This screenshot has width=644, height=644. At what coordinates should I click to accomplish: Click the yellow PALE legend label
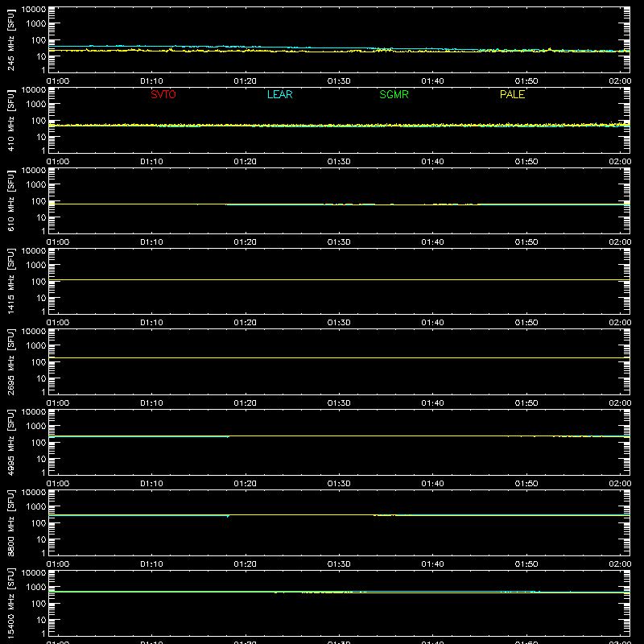(x=512, y=94)
